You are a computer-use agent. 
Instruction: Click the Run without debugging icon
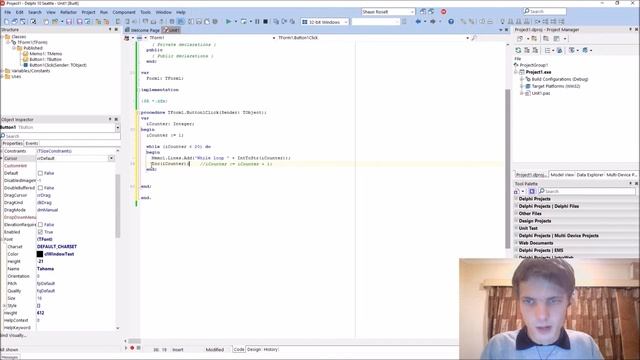click(x=244, y=22)
